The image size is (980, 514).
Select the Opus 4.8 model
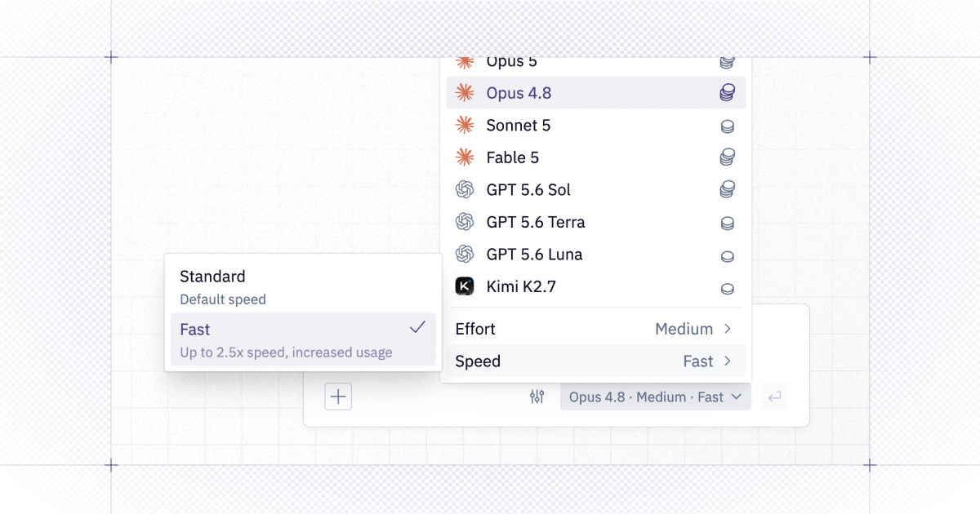pos(595,93)
